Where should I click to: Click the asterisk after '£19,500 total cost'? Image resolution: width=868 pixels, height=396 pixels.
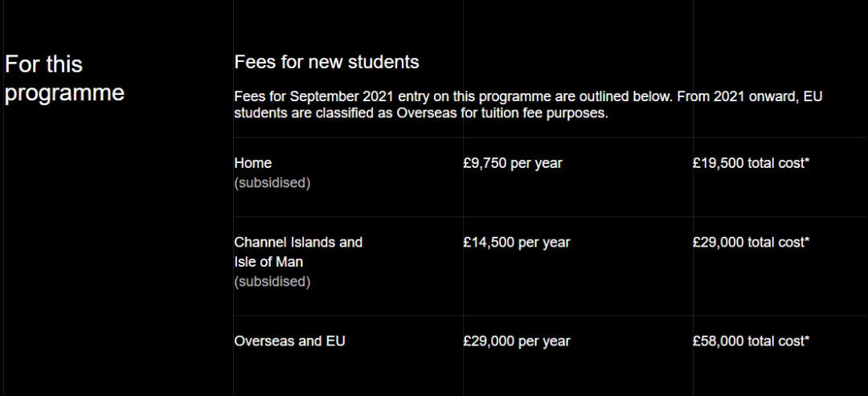coord(806,161)
